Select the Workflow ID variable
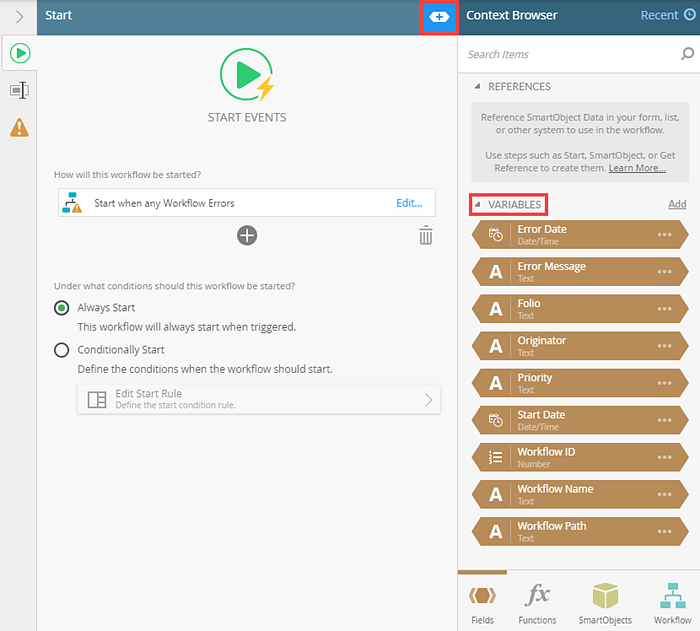Viewport: 700px width, 631px height. (x=580, y=457)
